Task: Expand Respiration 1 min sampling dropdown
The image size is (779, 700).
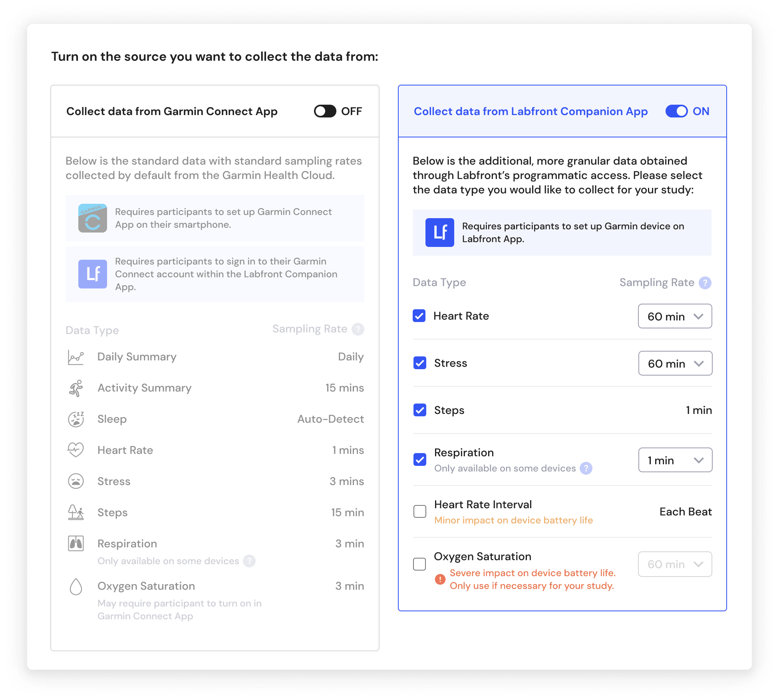Action: 675,460
